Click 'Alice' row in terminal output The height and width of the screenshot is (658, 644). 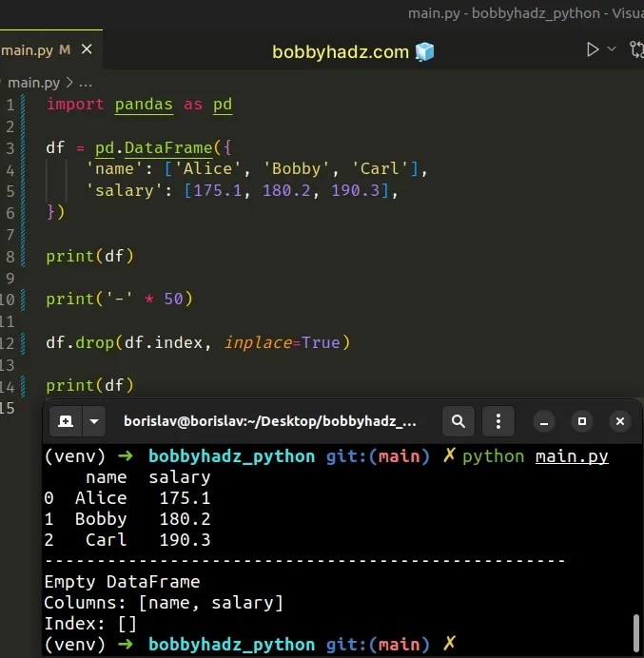[x=127, y=498]
